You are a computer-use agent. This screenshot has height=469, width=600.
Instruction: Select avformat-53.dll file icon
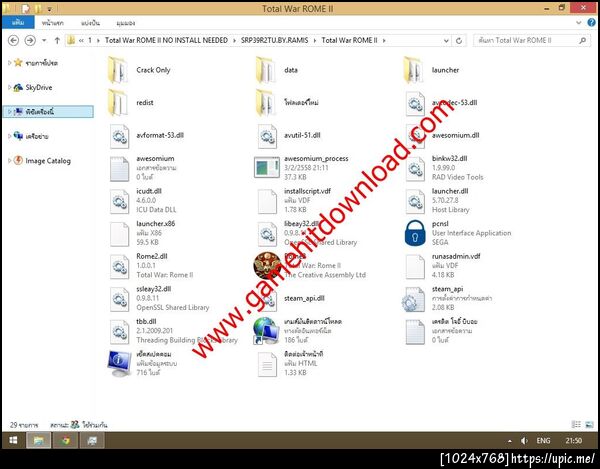pos(119,136)
